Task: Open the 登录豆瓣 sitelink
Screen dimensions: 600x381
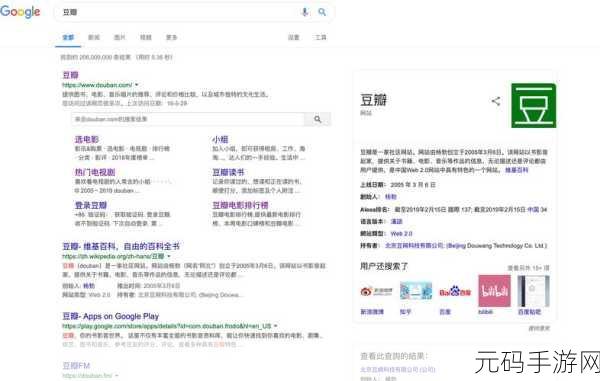Action: coord(91,205)
